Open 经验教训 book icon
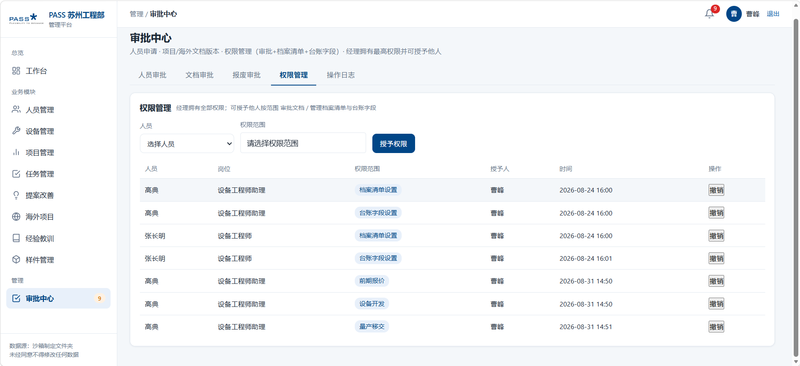Image resolution: width=800 pixels, height=366 pixels. (16, 238)
